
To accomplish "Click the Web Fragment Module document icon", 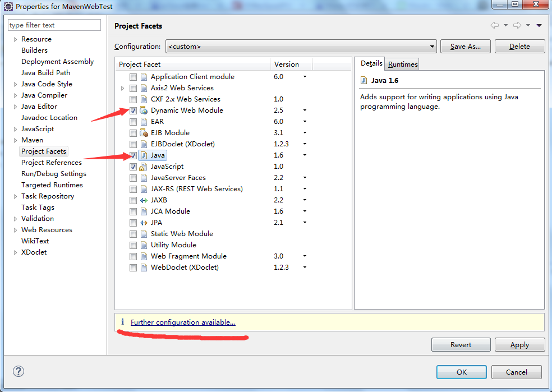I will (x=144, y=256).
